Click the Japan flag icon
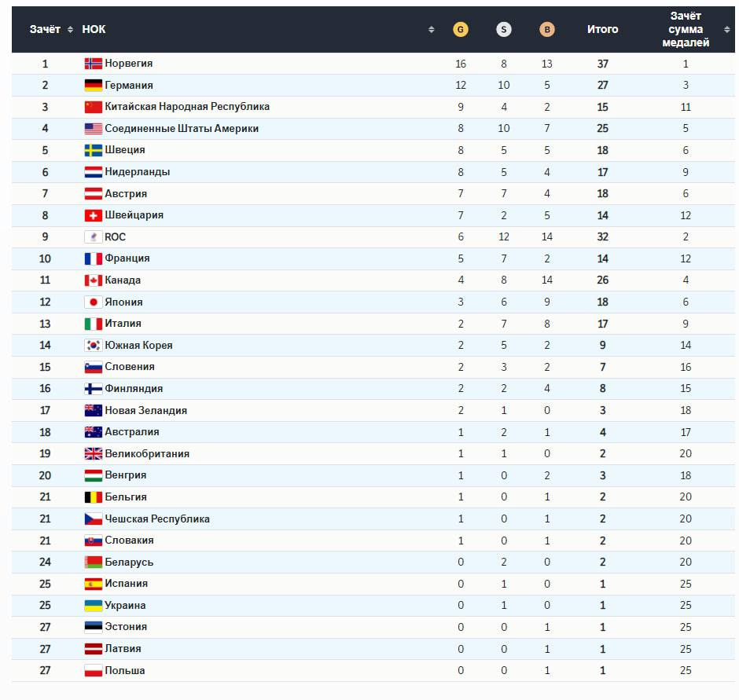 click(x=94, y=302)
